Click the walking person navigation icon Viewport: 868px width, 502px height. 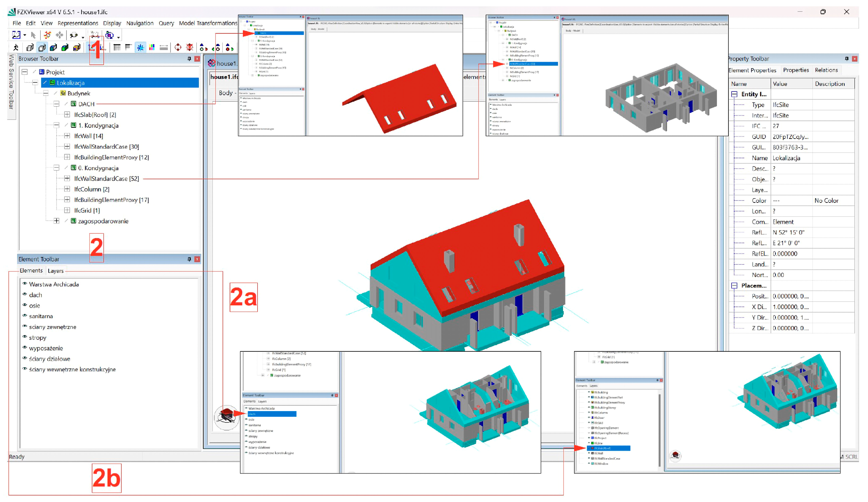16,47
